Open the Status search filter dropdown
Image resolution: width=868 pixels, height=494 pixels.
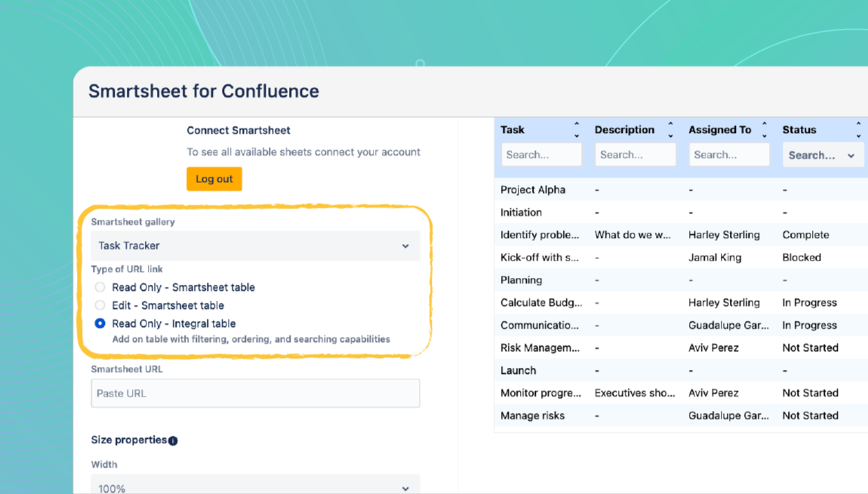820,155
